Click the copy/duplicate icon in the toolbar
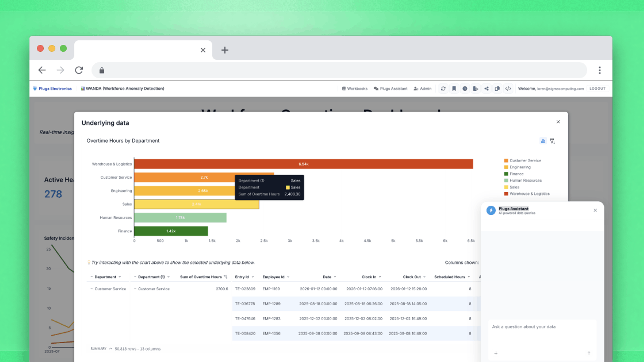 pyautogui.click(x=497, y=88)
